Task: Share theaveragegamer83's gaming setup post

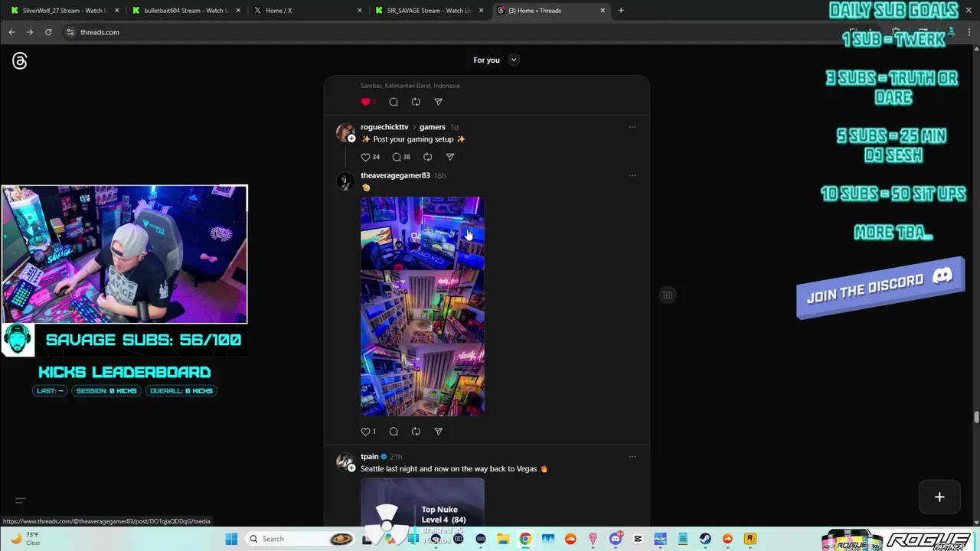Action: (438, 432)
